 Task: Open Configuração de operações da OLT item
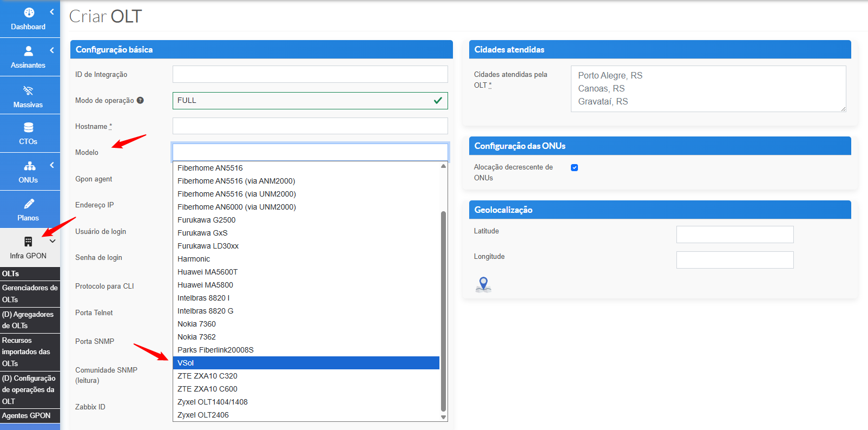click(x=30, y=389)
